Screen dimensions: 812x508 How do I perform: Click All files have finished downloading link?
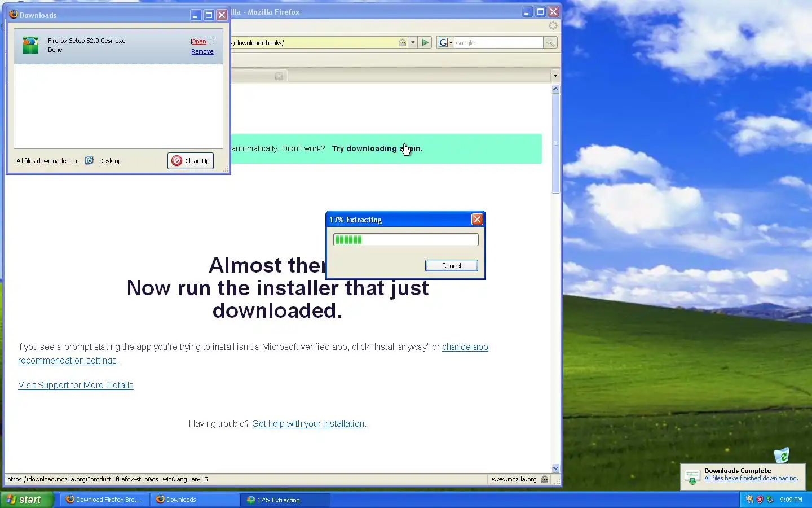[x=751, y=478]
